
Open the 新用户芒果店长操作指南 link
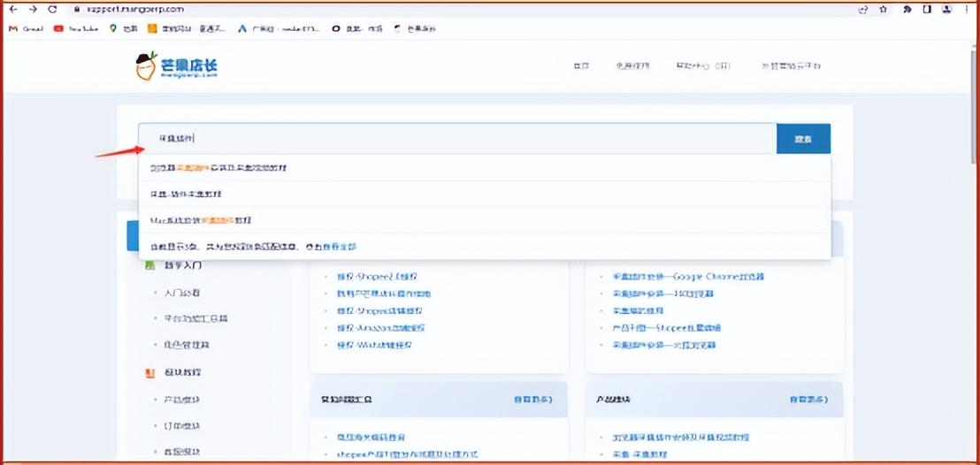tap(384, 293)
